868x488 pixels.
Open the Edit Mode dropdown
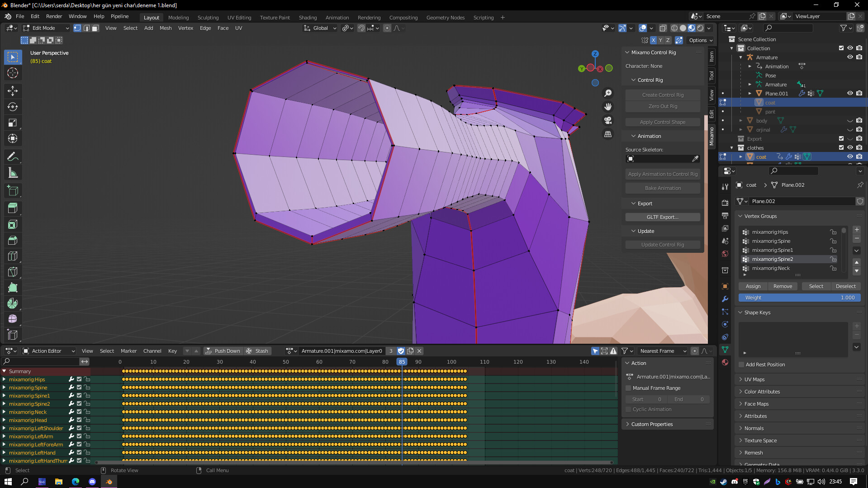pos(46,28)
